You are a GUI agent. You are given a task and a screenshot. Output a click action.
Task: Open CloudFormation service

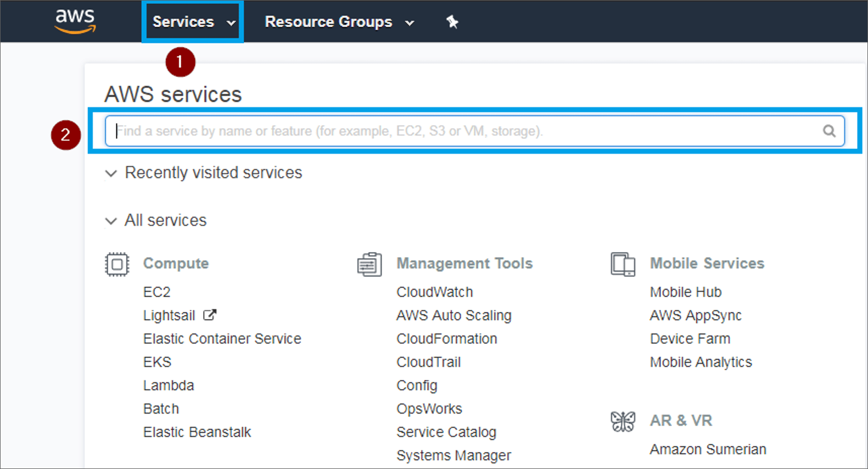(x=446, y=339)
